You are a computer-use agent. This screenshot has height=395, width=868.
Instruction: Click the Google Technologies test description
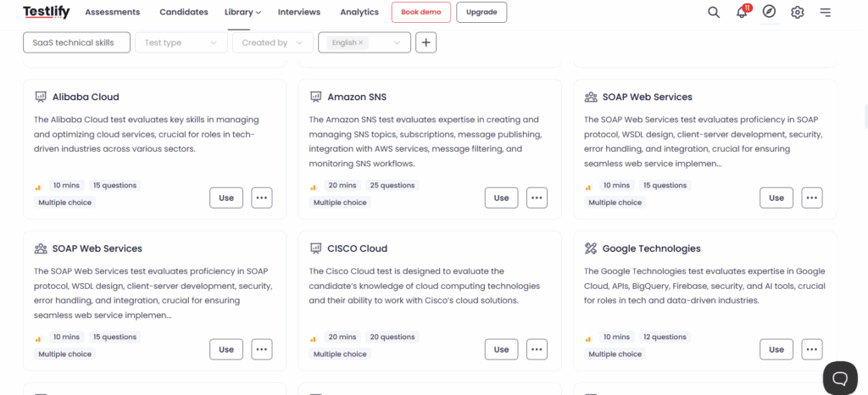[704, 286]
